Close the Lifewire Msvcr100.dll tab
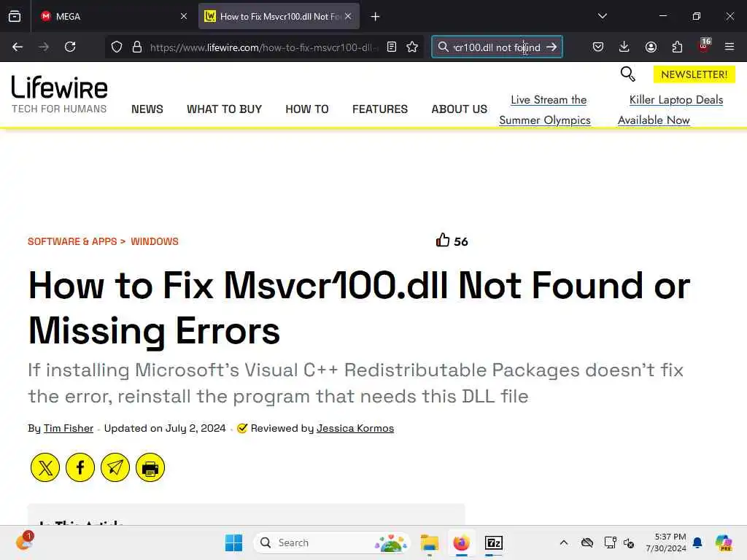Image resolution: width=747 pixels, height=560 pixels. point(348,16)
